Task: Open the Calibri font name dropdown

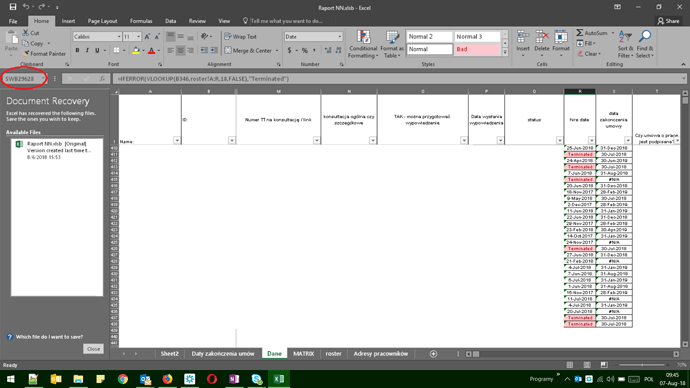Action: tap(119, 37)
